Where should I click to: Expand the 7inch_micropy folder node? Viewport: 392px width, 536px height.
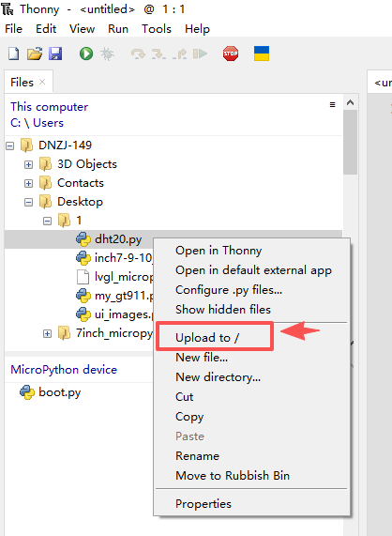pos(48,333)
